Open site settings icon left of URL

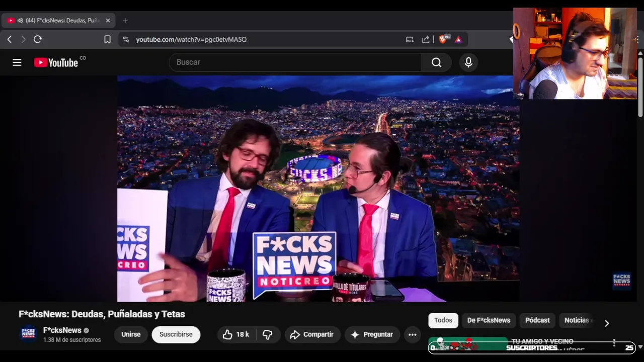[126, 39]
